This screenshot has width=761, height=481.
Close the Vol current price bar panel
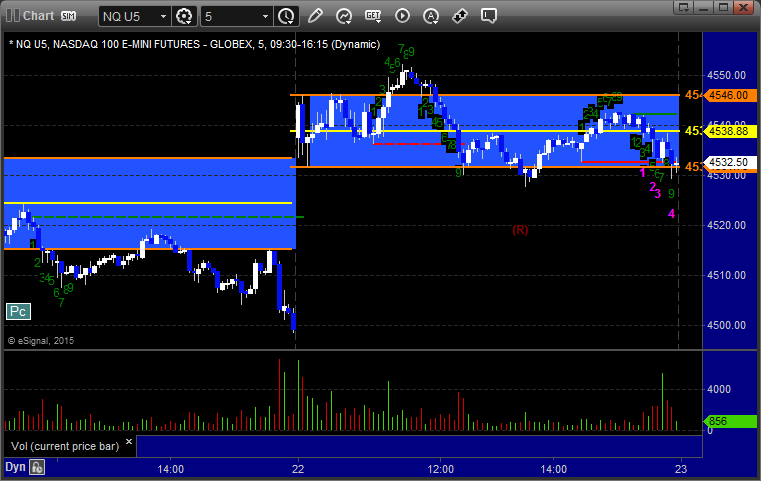129,442
